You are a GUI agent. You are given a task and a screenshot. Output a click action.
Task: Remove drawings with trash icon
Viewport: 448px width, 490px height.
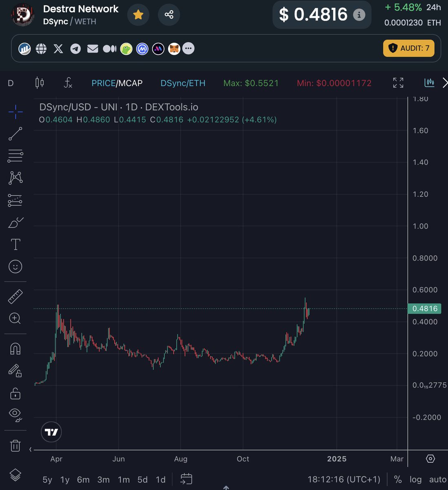click(x=16, y=445)
